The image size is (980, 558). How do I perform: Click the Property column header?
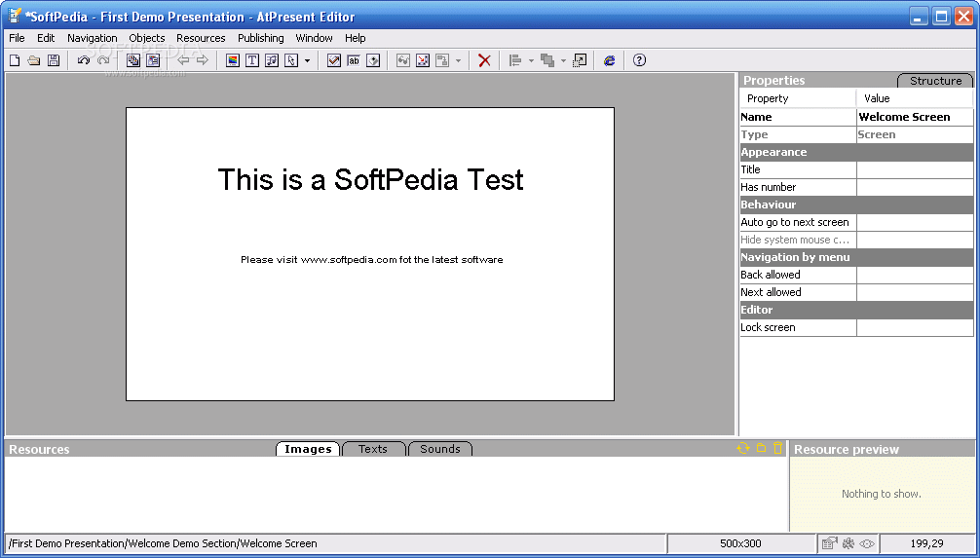coord(798,98)
